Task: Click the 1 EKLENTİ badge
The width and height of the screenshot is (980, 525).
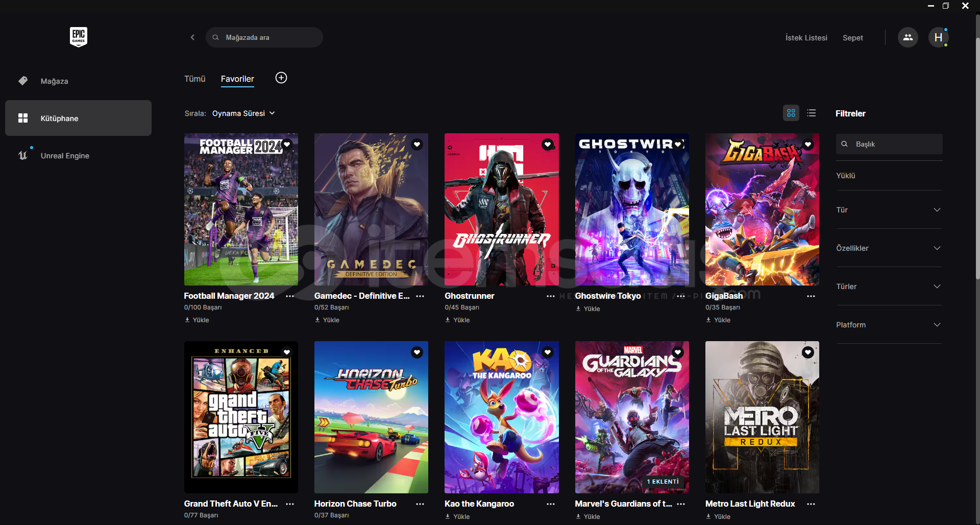Action: (x=663, y=482)
